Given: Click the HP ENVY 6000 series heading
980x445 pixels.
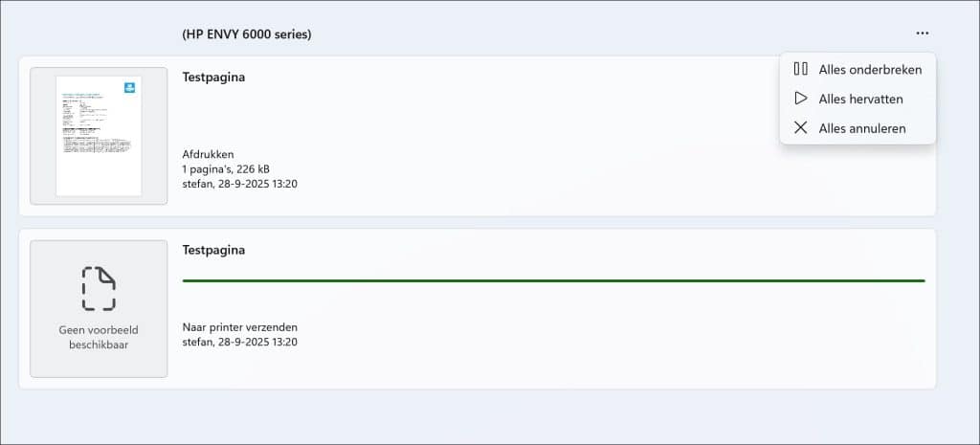Looking at the screenshot, I should click(247, 34).
